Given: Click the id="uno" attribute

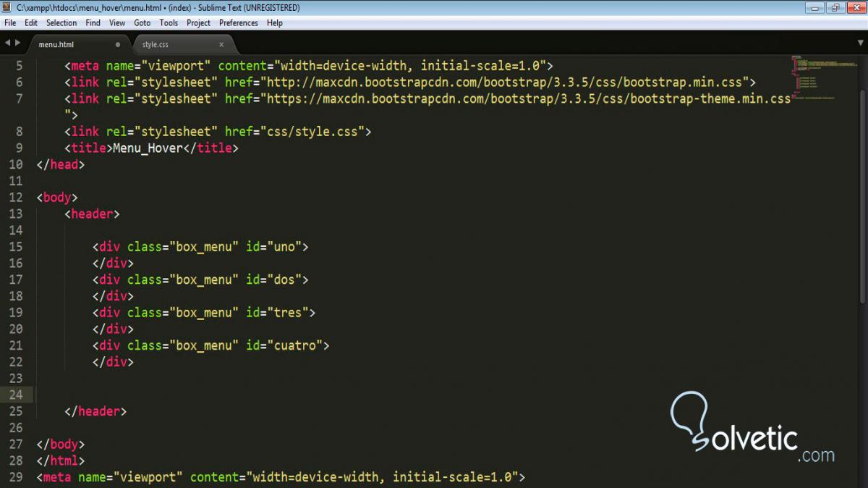Looking at the screenshot, I should point(274,247).
